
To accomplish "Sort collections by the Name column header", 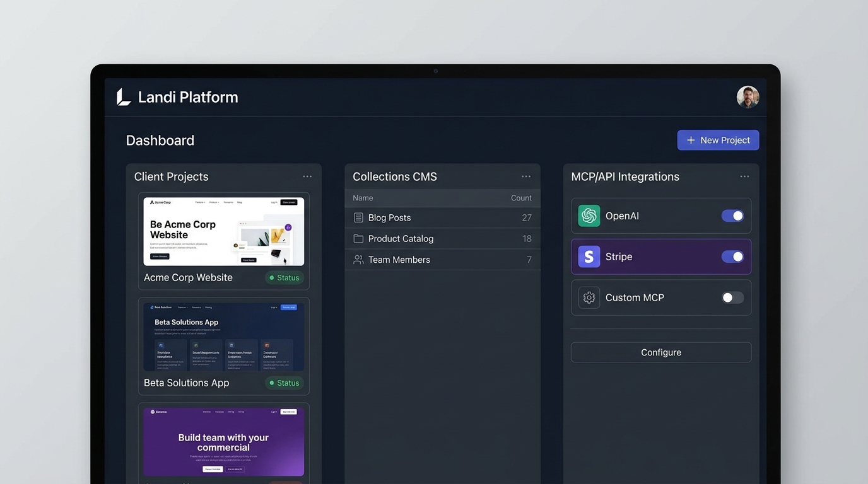I will click(x=363, y=198).
